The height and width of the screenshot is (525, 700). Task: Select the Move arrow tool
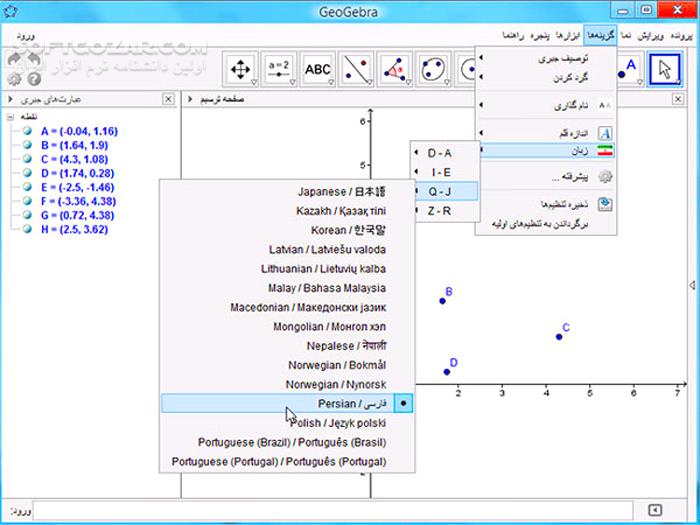pyautogui.click(x=664, y=70)
